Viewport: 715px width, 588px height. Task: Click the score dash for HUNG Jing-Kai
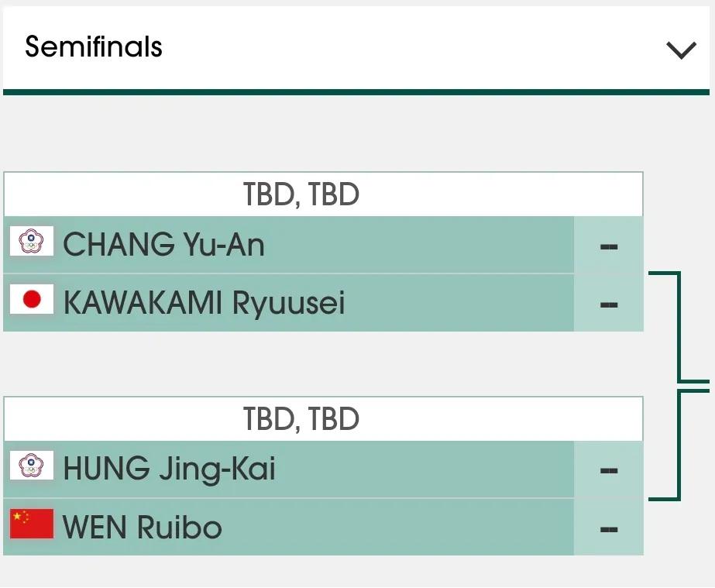tap(609, 471)
